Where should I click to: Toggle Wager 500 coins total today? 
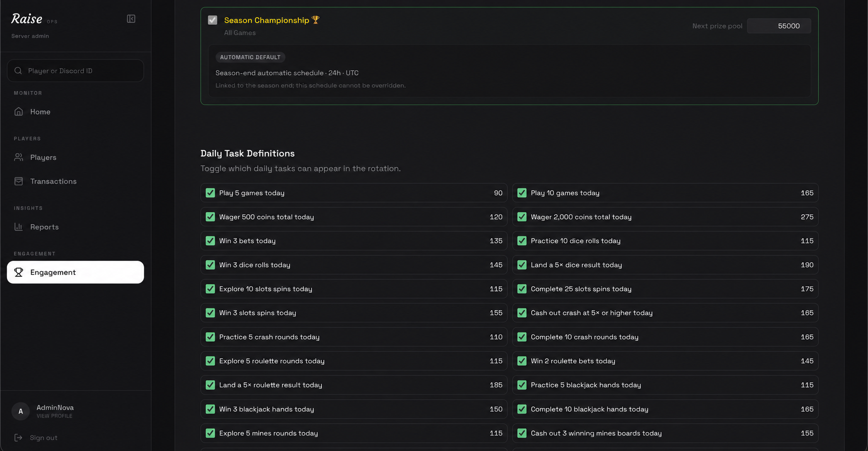pyautogui.click(x=211, y=217)
